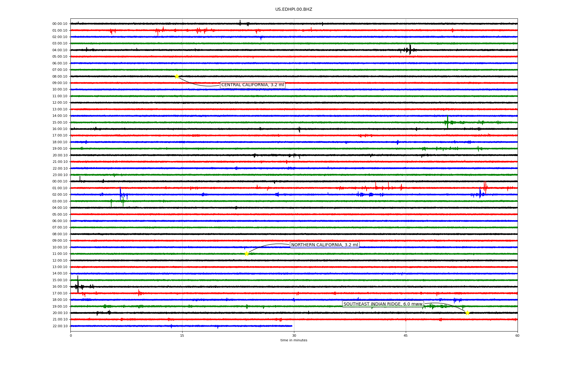
Task: Click the 0 minute x-axis tick label
Action: point(71,335)
